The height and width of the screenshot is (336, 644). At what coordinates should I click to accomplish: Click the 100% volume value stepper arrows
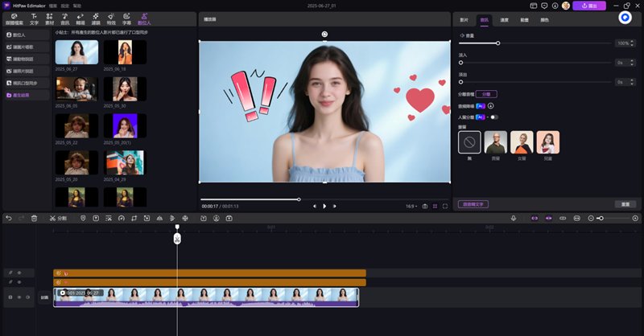tap(634, 43)
